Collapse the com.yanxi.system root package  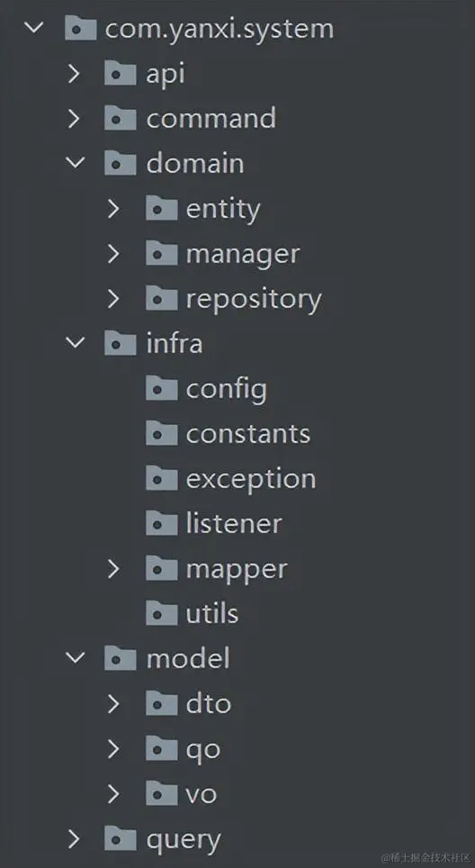point(33,27)
